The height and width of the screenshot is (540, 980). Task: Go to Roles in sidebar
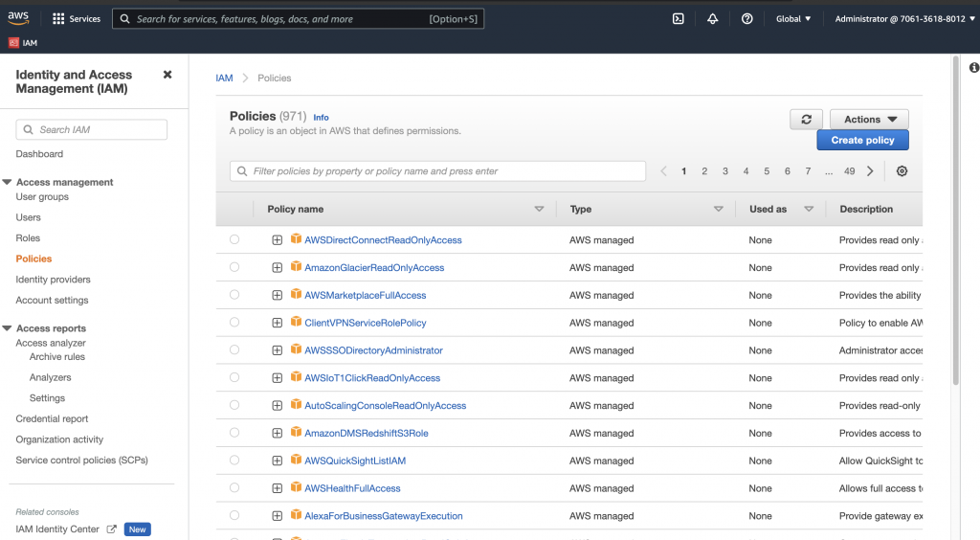(x=28, y=238)
